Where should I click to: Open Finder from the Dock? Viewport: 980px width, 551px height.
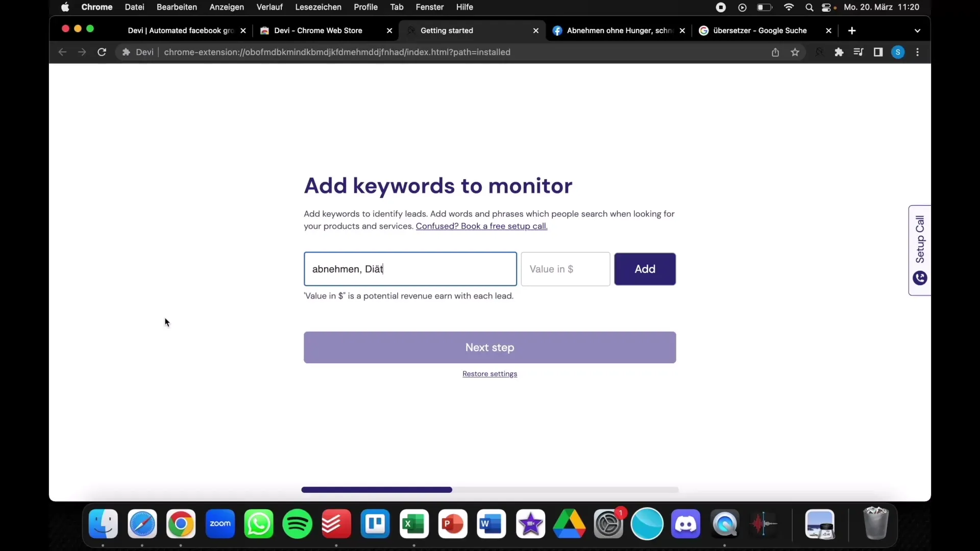click(x=103, y=524)
